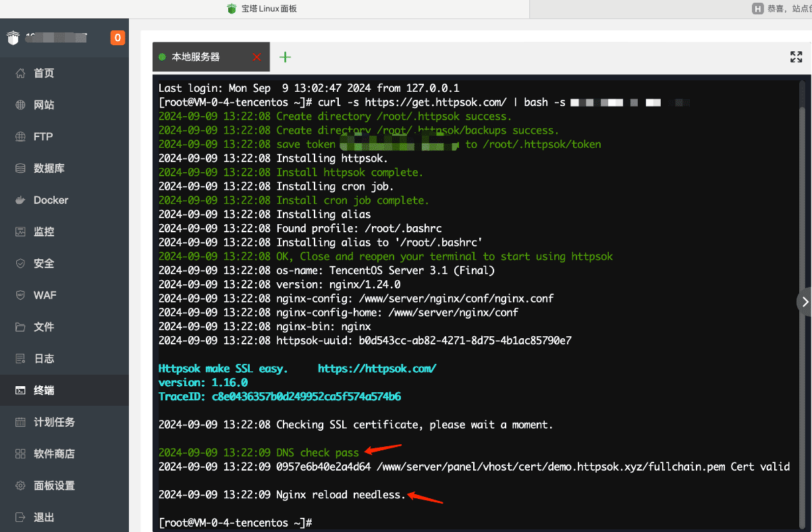This screenshot has width=812, height=532.
Task: Click the 'os-name: TencentOS Server' line
Action: pos(327,271)
